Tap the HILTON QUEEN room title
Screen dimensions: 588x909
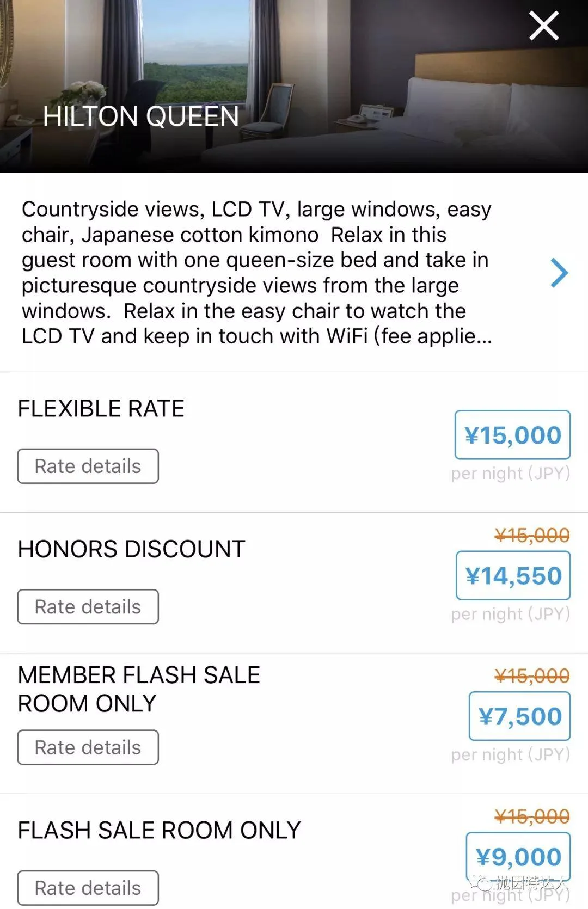(141, 116)
